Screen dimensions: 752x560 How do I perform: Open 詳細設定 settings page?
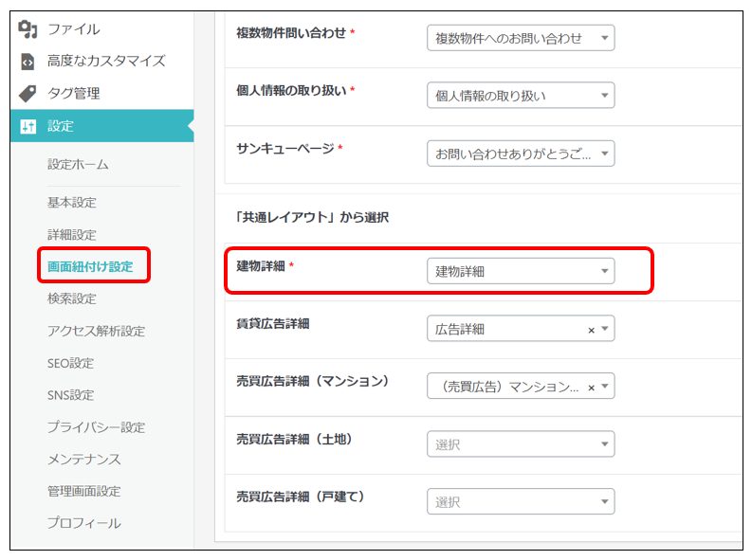[71, 235]
